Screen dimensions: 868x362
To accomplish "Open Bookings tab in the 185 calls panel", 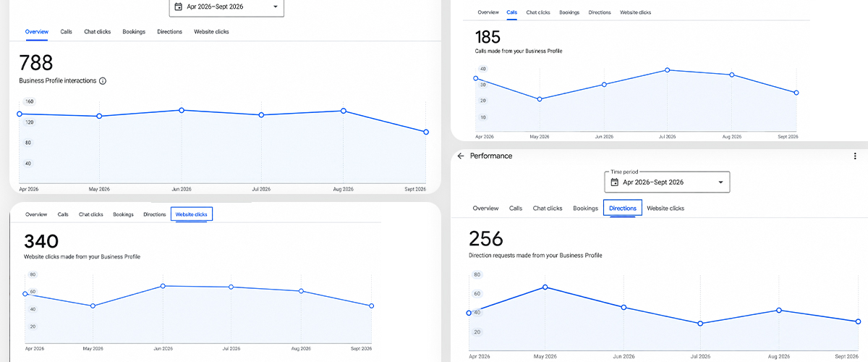I will [x=569, y=12].
